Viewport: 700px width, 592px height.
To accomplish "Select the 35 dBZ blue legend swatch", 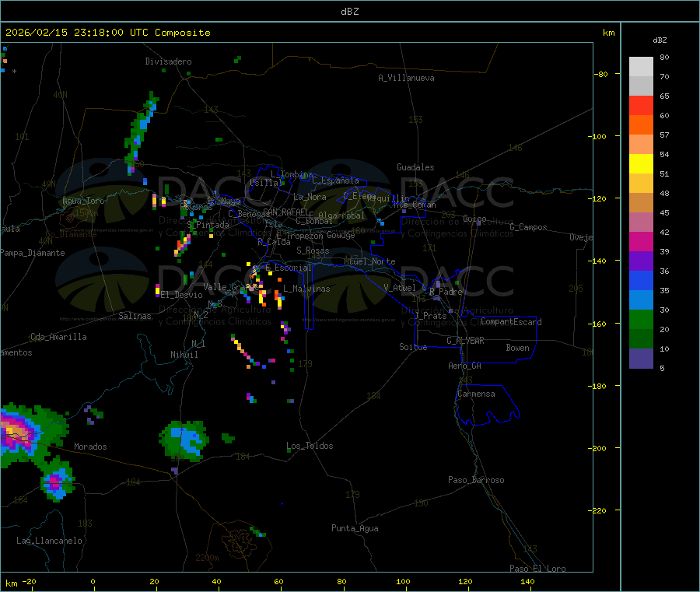I will point(641,300).
